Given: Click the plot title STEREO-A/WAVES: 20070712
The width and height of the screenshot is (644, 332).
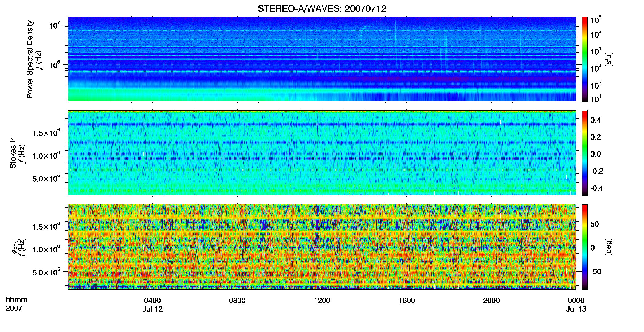Looking at the screenshot, I should click(322, 9).
